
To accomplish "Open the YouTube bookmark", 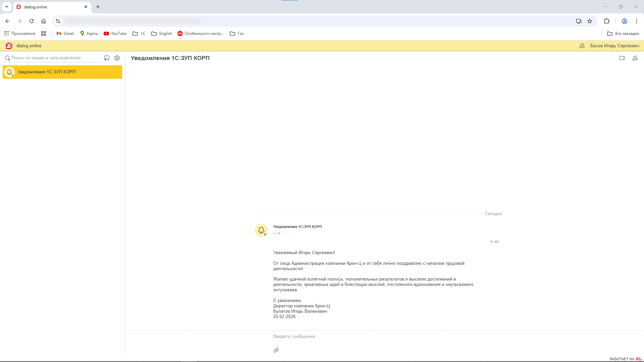I will click(115, 34).
